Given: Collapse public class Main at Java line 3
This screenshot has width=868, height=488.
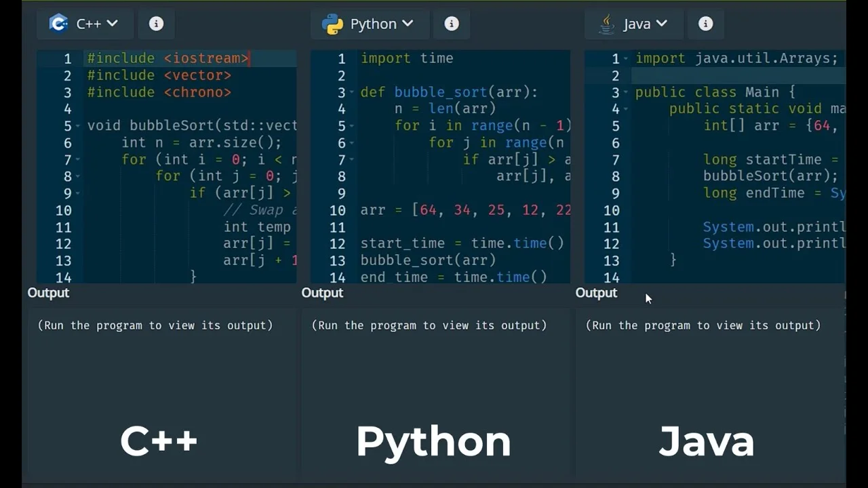Looking at the screenshot, I should pos(626,92).
